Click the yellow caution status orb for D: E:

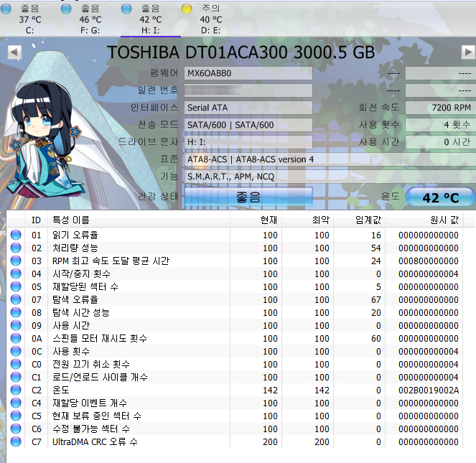187,9
